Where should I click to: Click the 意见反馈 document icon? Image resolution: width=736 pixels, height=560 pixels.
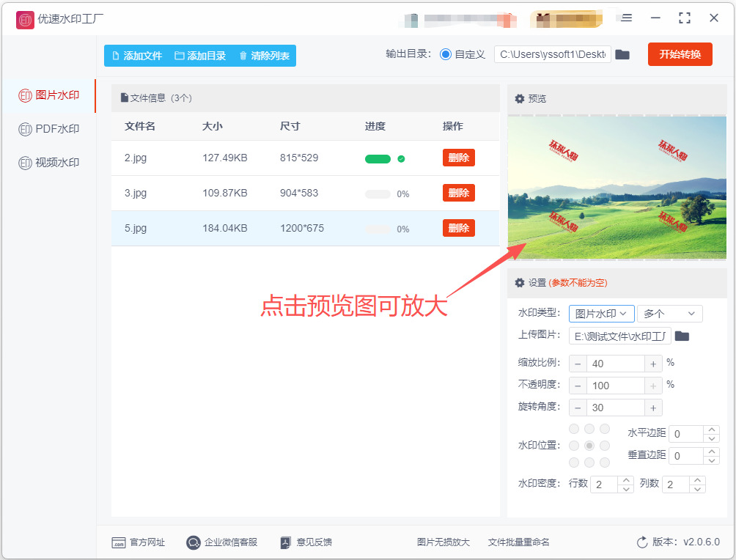point(285,542)
